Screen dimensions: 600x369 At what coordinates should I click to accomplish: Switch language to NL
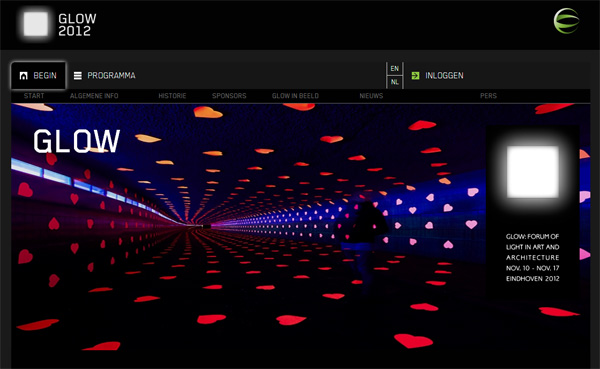point(395,82)
